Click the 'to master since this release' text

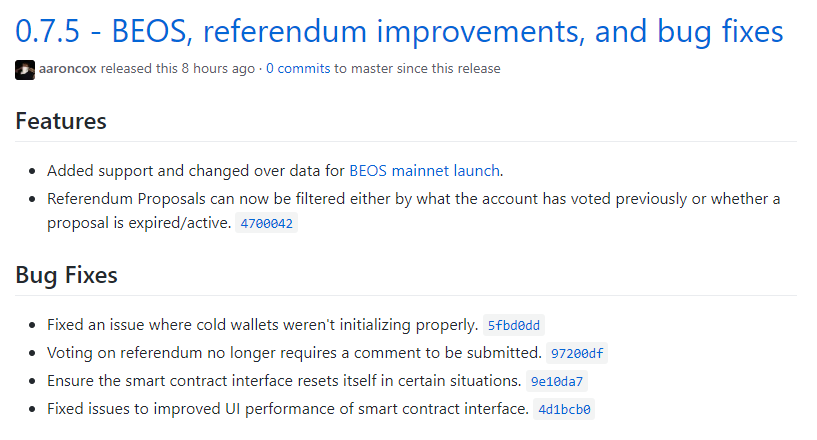point(417,69)
